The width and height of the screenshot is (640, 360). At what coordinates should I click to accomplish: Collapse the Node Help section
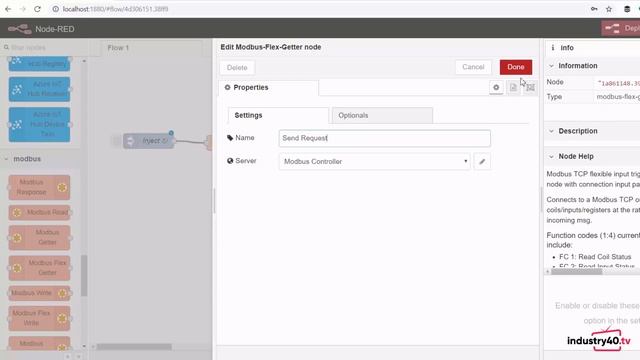pos(551,156)
